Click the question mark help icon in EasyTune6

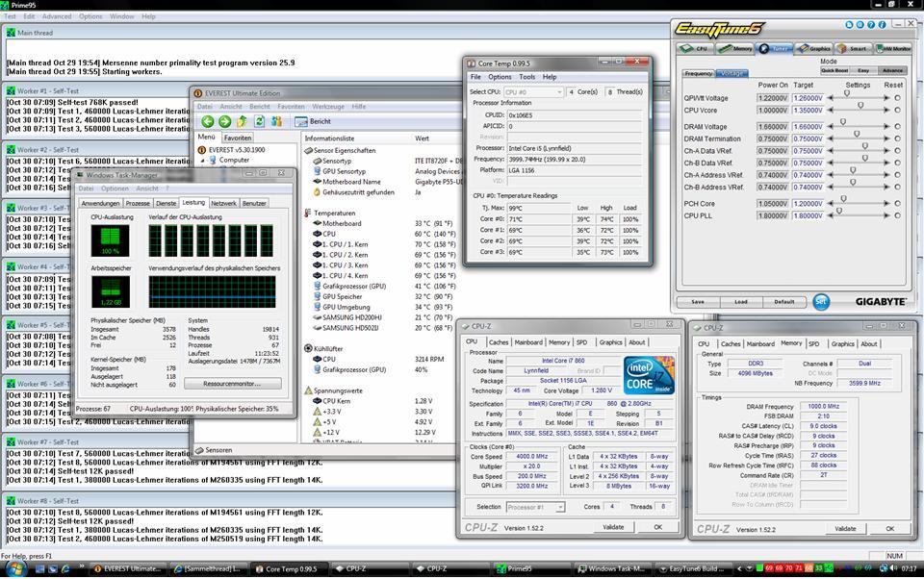[871, 25]
